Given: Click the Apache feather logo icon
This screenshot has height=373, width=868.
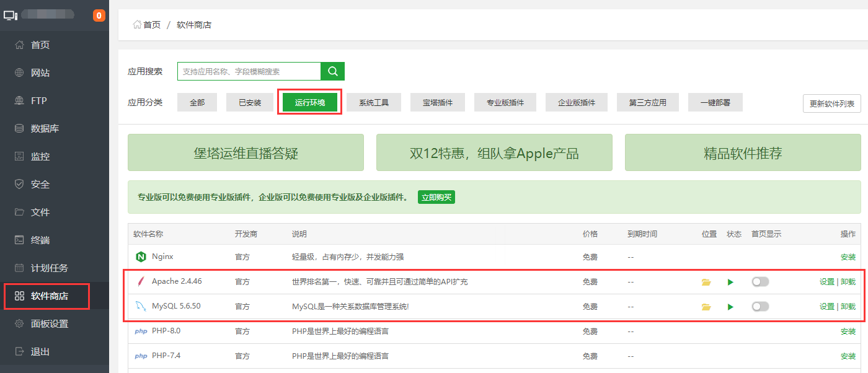Looking at the screenshot, I should (141, 282).
